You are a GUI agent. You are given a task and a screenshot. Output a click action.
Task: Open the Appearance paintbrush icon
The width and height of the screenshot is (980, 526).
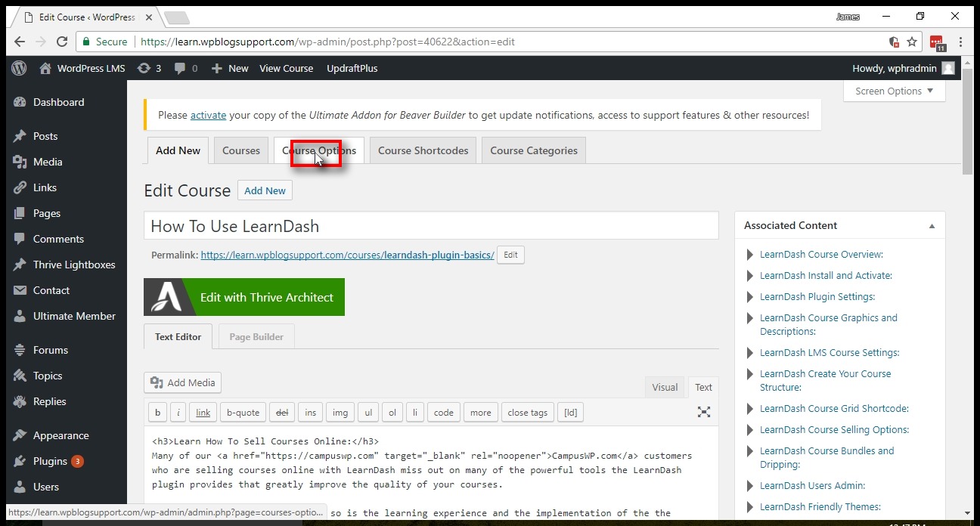(20, 435)
